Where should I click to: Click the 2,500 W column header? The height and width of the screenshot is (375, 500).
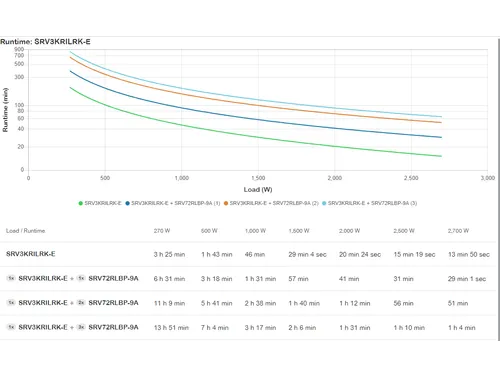click(404, 231)
